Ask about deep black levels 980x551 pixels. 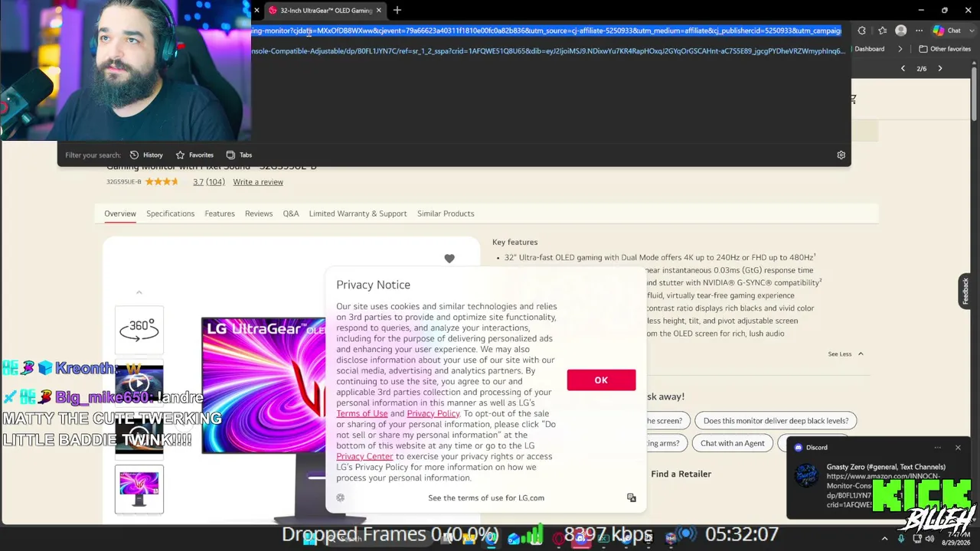coord(776,421)
